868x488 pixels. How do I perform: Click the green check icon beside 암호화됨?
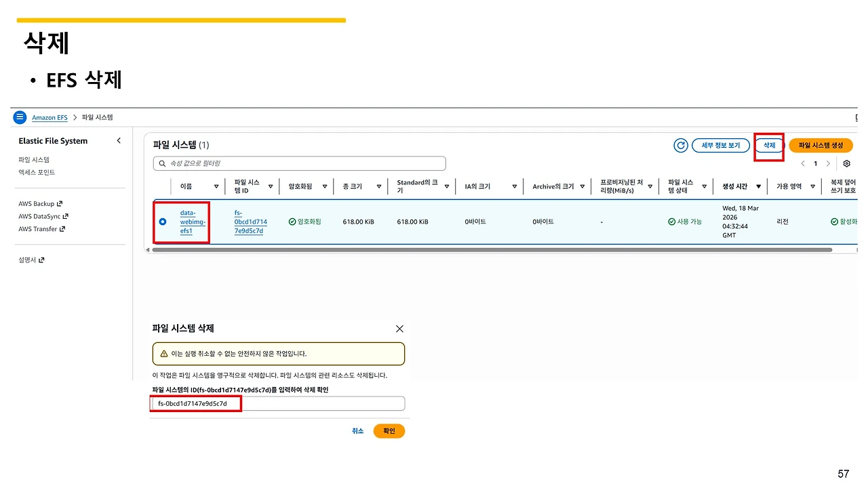point(292,222)
